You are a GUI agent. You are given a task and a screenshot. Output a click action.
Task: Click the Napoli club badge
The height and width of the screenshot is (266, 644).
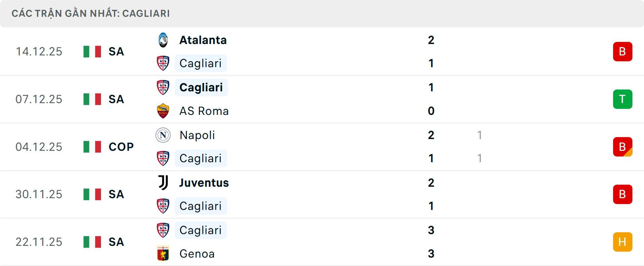coord(163,135)
